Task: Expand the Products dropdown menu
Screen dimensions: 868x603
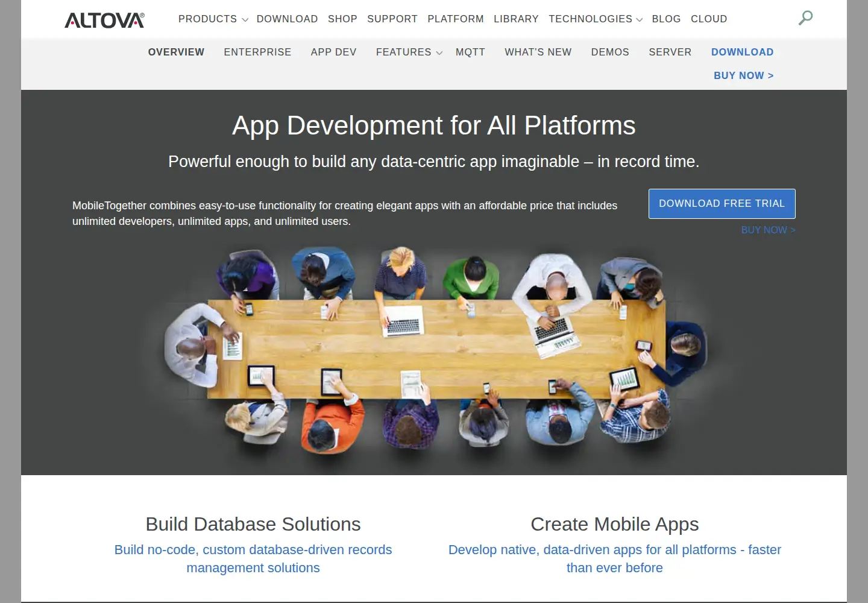Action: [x=213, y=19]
